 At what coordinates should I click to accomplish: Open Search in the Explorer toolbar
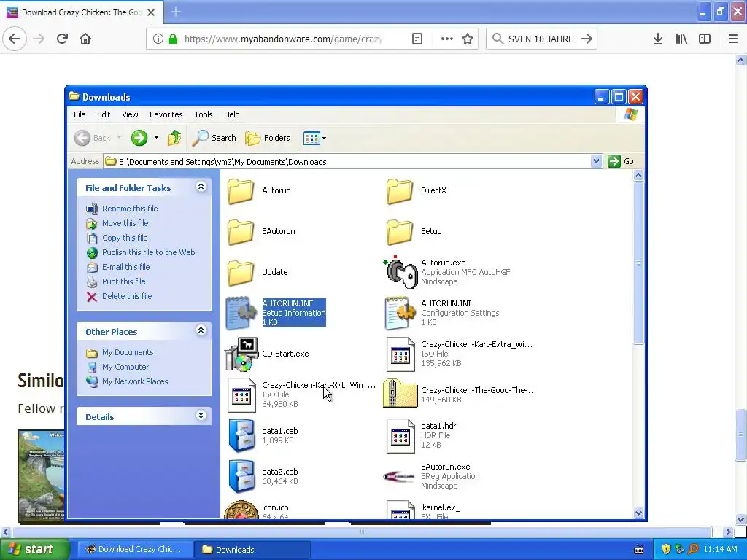(214, 138)
